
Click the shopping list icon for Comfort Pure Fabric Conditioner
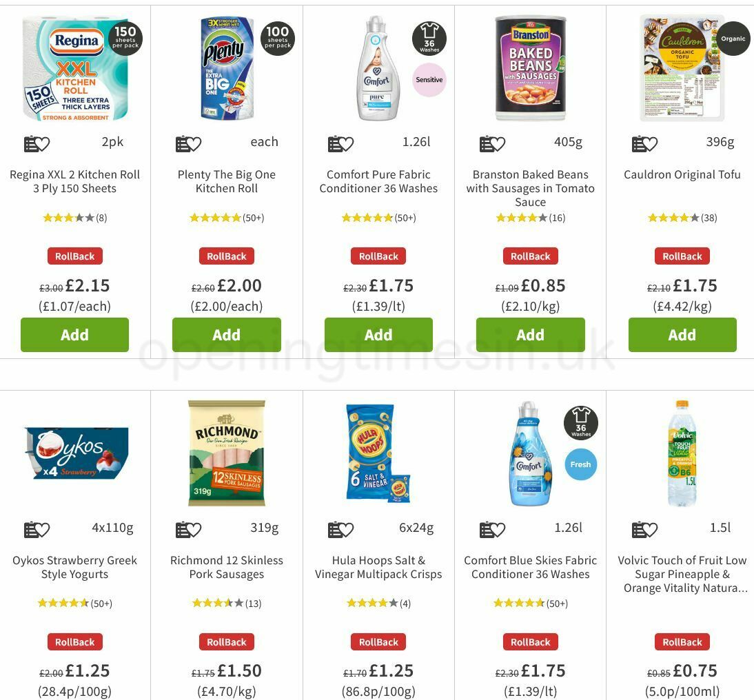(x=334, y=143)
